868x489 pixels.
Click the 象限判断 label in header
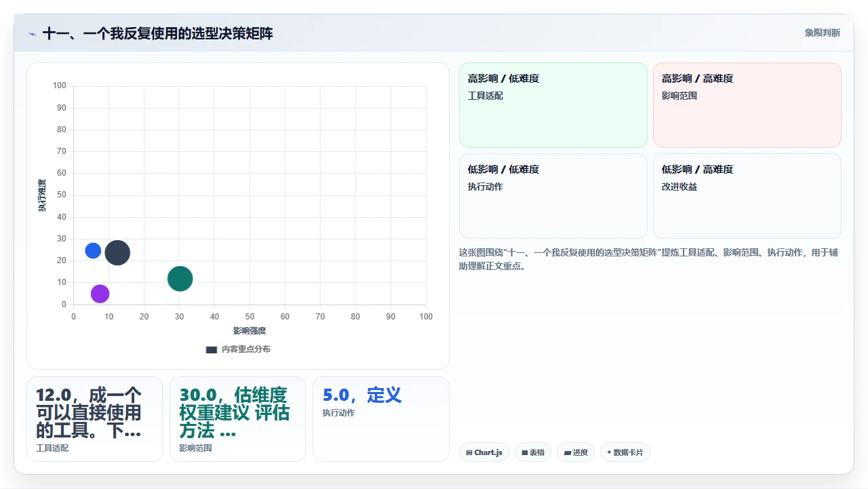pos(823,33)
